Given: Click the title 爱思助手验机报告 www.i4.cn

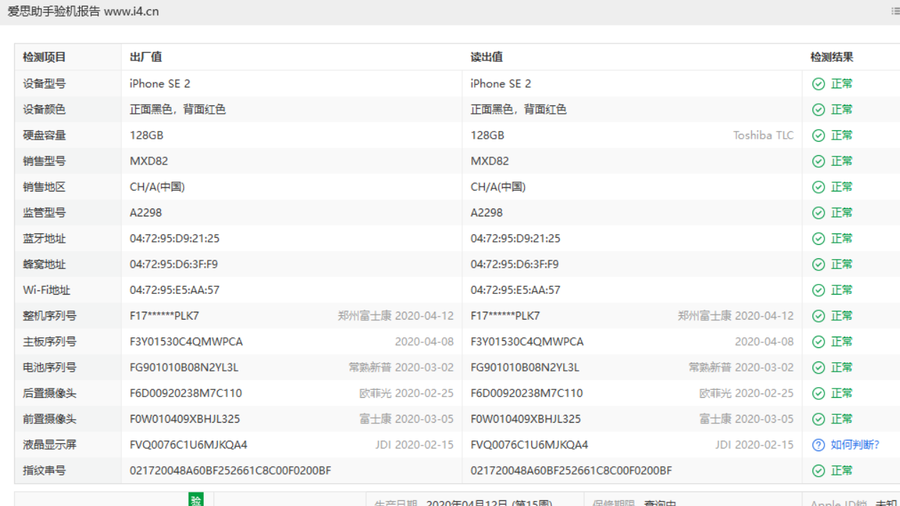Looking at the screenshot, I should (x=83, y=11).
